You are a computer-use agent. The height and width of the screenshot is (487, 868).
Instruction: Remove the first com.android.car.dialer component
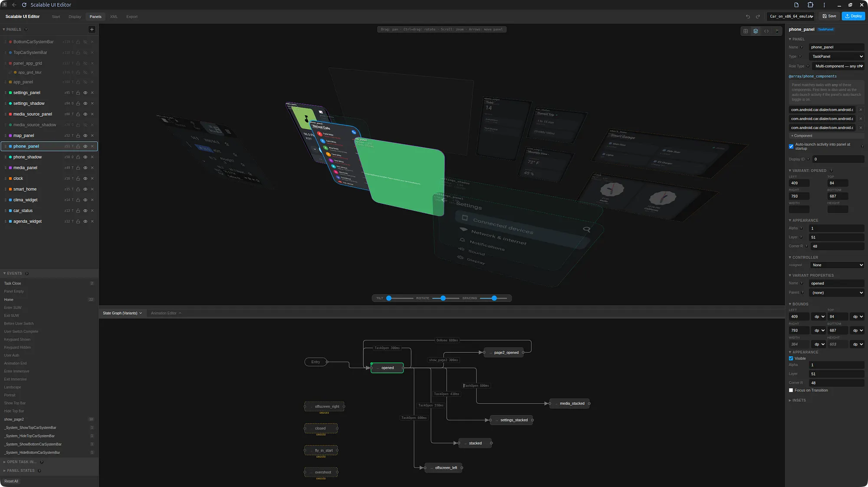(861, 110)
